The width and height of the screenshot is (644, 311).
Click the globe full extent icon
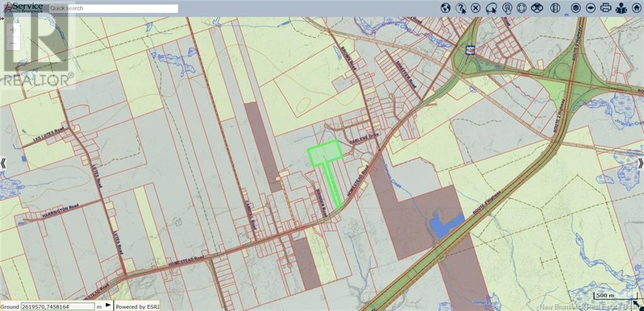(x=445, y=8)
